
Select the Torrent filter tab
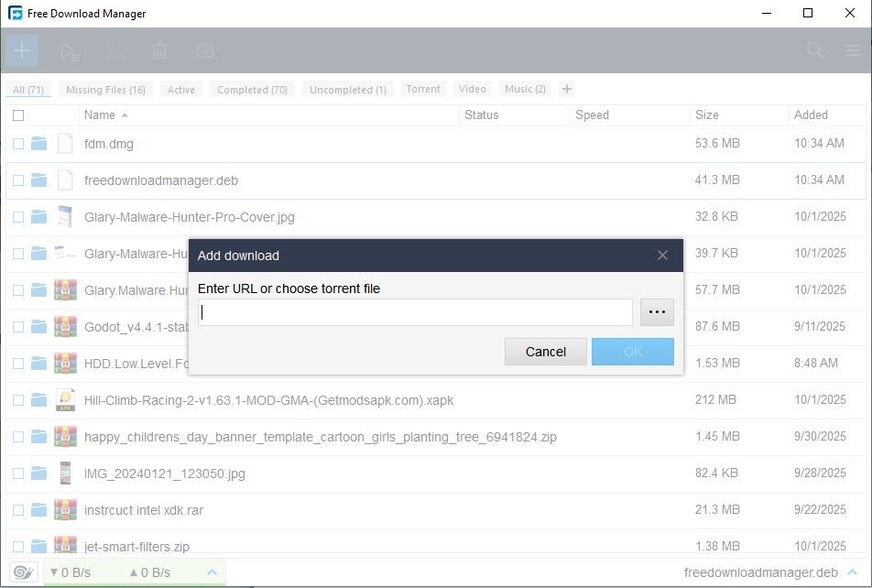[x=423, y=89]
